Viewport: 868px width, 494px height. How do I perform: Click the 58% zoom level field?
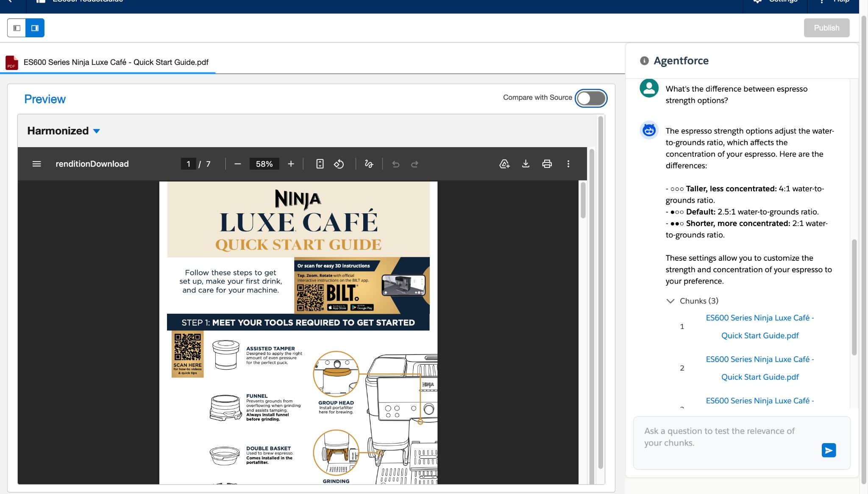pyautogui.click(x=264, y=164)
